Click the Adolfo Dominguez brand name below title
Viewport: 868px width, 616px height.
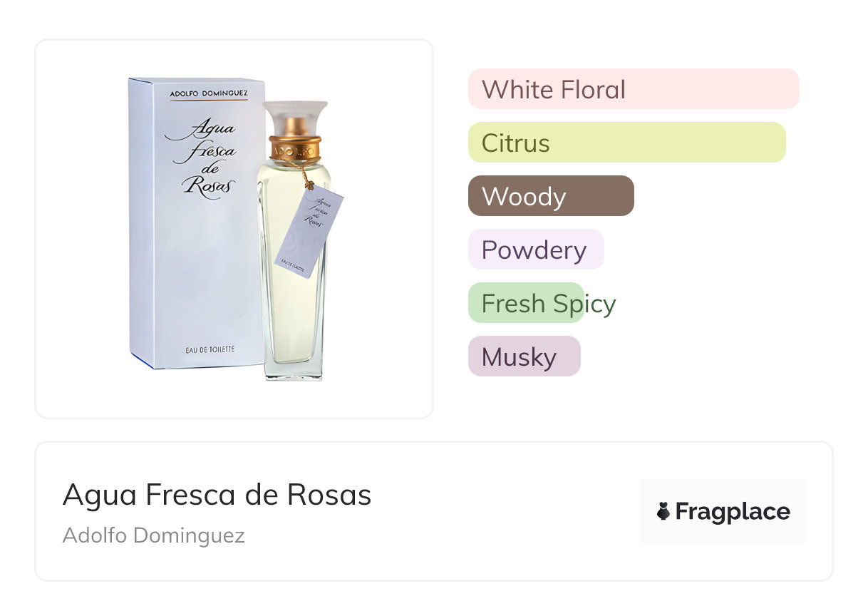pyautogui.click(x=154, y=535)
